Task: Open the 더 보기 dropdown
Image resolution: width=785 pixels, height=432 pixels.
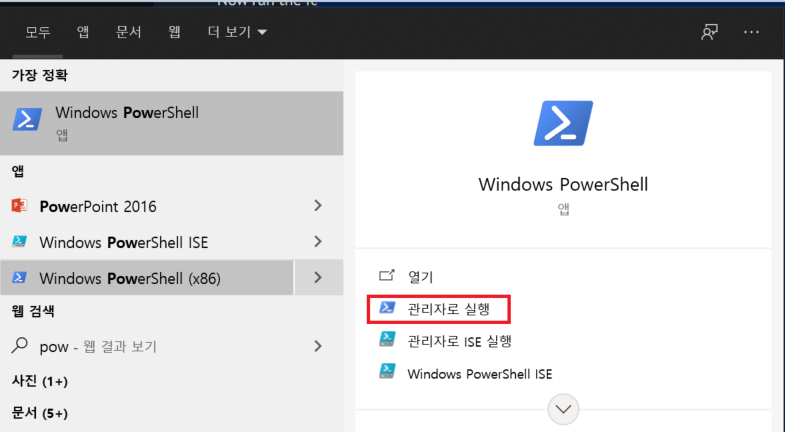Action: point(237,33)
